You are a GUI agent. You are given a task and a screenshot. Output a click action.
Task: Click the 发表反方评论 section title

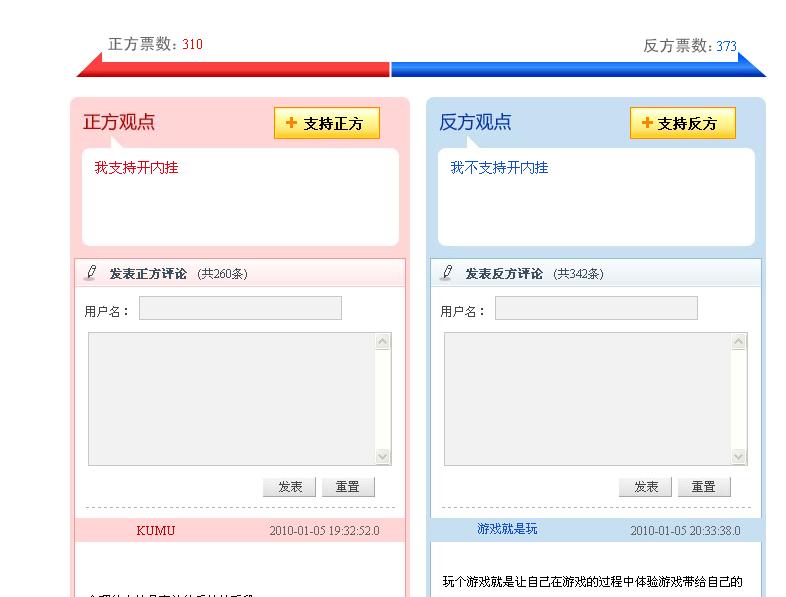pos(504,274)
